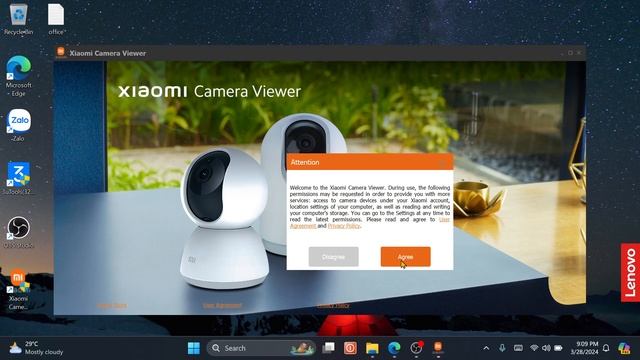Click the microphone tray icon
Viewport: 640px width, 360px height.
pyautogui.click(x=502, y=348)
